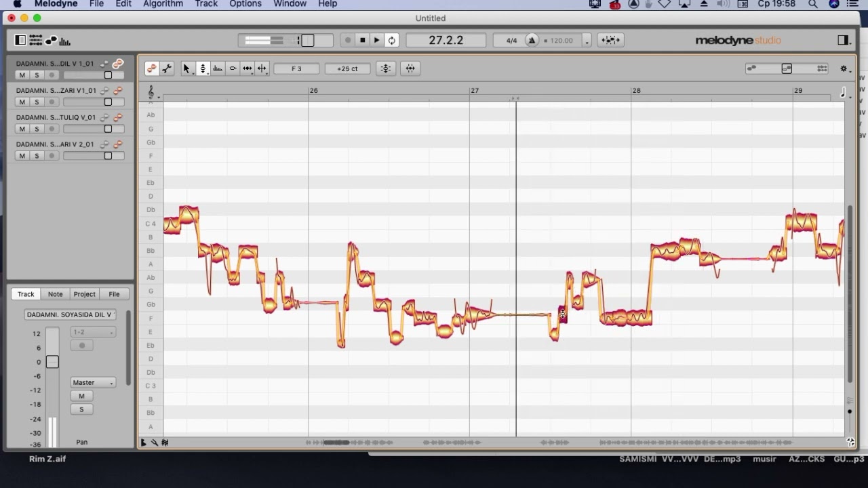The width and height of the screenshot is (868, 488).
Task: Toggle Autostretch button in transport bar
Action: tap(610, 40)
